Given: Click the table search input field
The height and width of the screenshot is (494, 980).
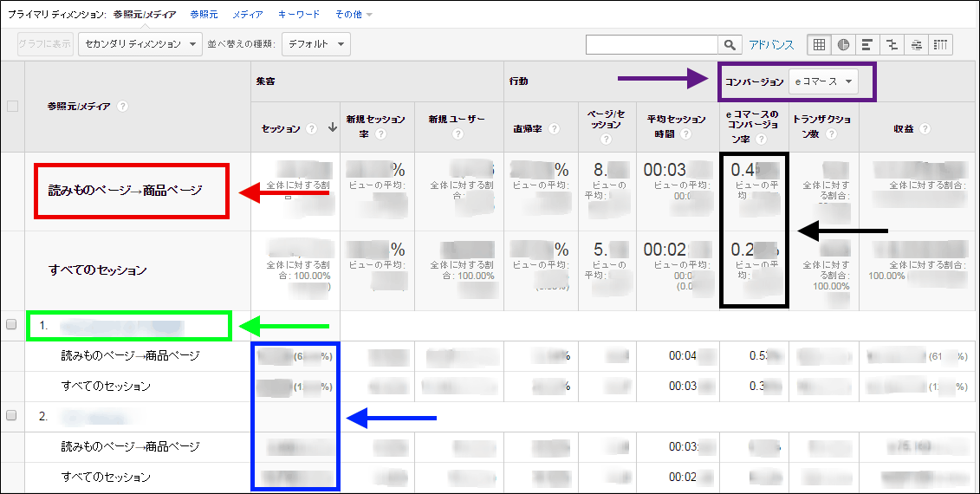Looking at the screenshot, I should (x=652, y=45).
